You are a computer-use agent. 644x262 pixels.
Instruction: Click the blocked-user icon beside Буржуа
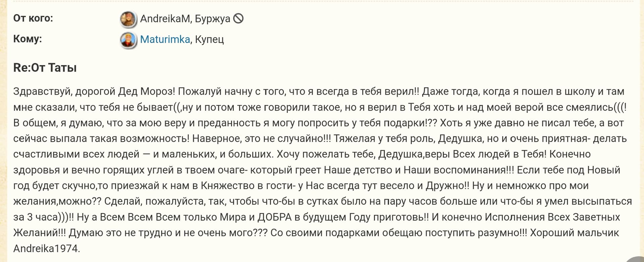[238, 18]
